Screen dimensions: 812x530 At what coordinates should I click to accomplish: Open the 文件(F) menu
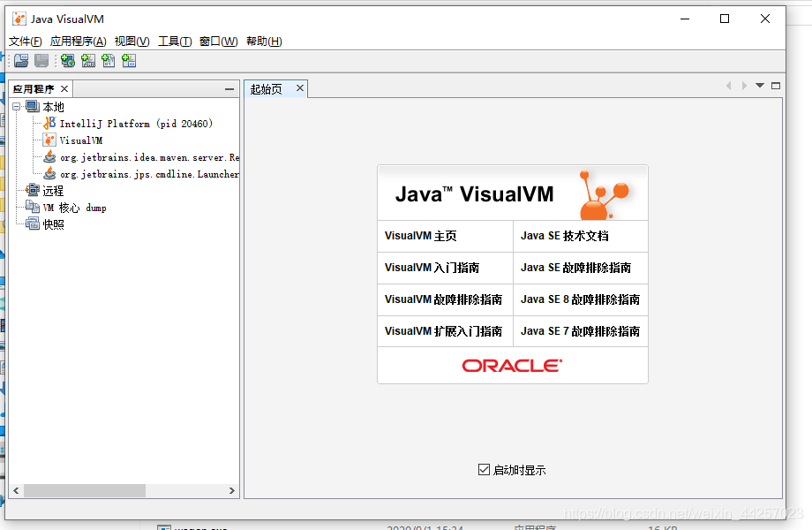coord(25,42)
